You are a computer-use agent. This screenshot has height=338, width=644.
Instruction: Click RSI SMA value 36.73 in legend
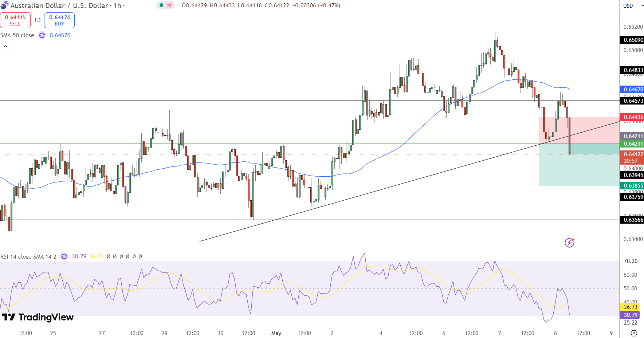[x=97, y=256]
